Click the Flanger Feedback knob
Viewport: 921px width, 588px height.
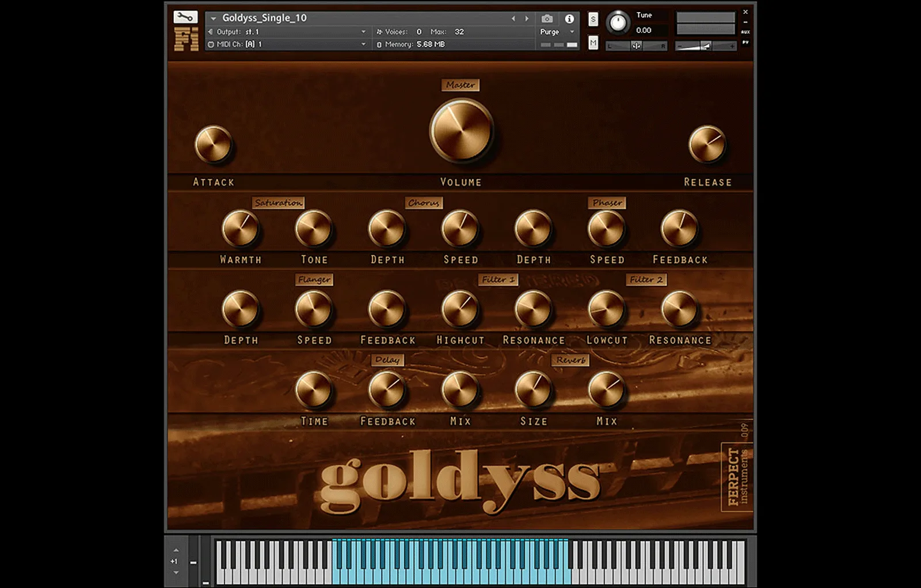(387, 309)
